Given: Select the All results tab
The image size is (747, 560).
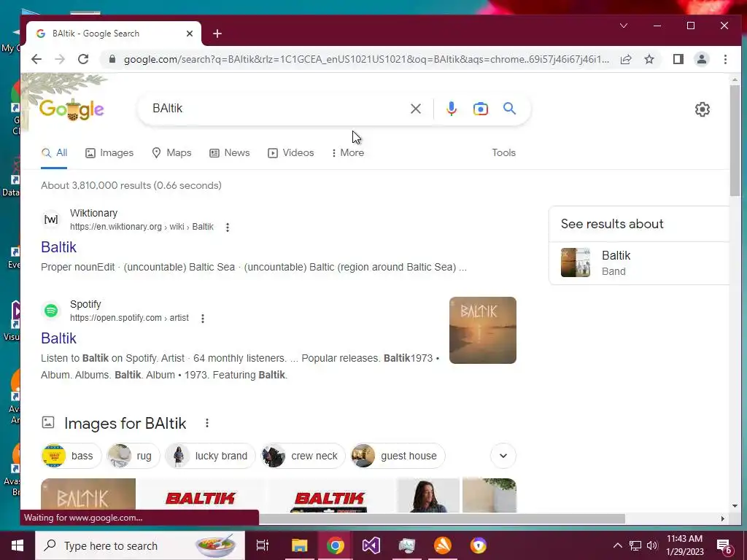Looking at the screenshot, I should point(54,153).
